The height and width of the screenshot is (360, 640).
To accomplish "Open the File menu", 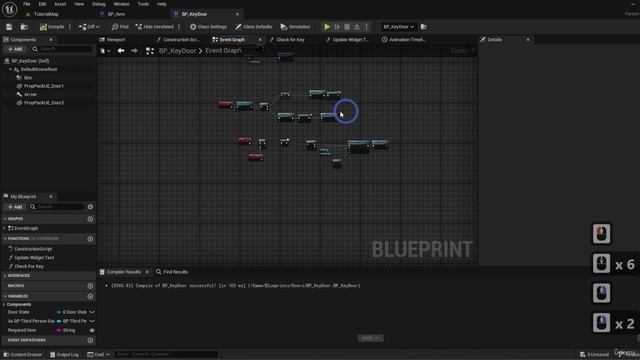I will [27, 4].
